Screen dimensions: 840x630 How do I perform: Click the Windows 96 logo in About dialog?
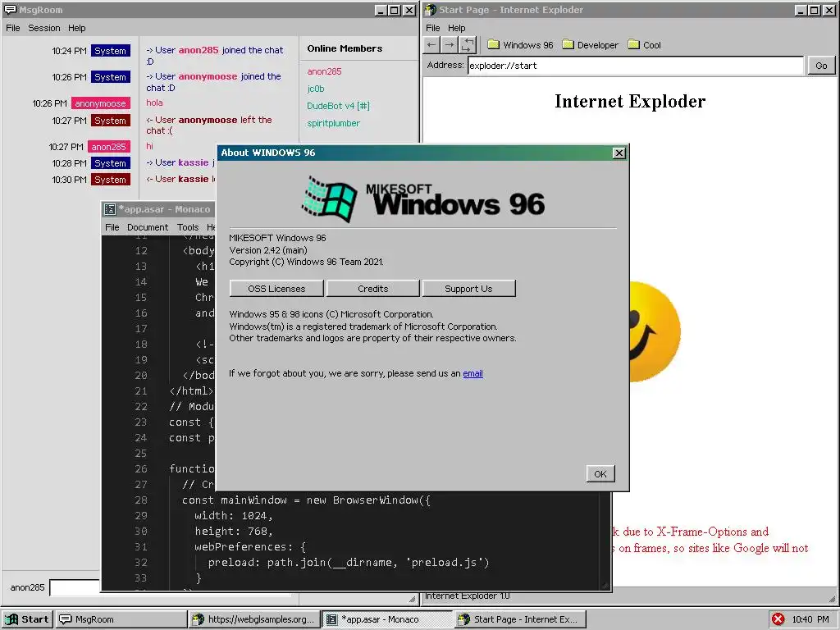click(423, 199)
